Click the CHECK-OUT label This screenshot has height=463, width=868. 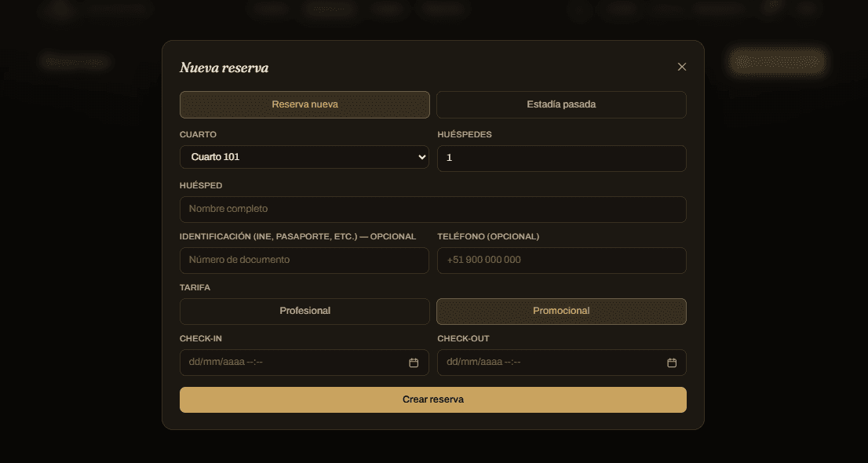click(463, 339)
